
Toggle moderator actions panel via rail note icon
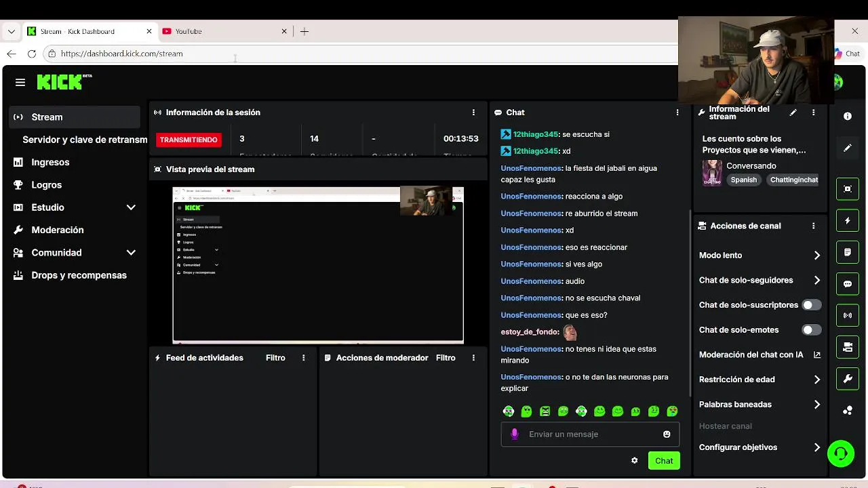click(x=848, y=252)
